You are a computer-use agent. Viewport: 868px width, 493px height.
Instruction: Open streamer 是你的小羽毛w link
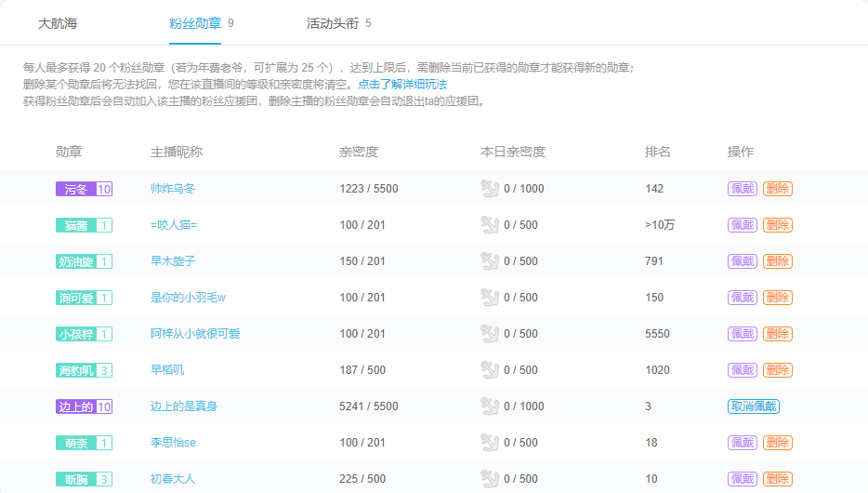[189, 298]
